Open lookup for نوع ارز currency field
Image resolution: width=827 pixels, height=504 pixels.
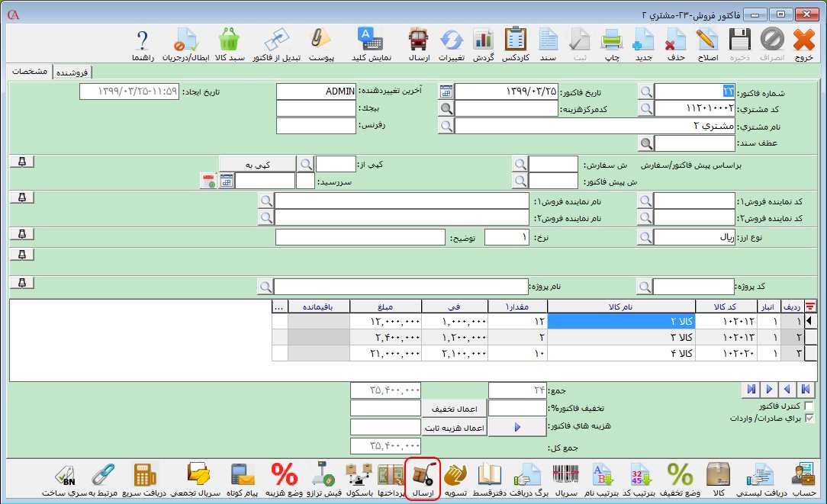point(645,238)
